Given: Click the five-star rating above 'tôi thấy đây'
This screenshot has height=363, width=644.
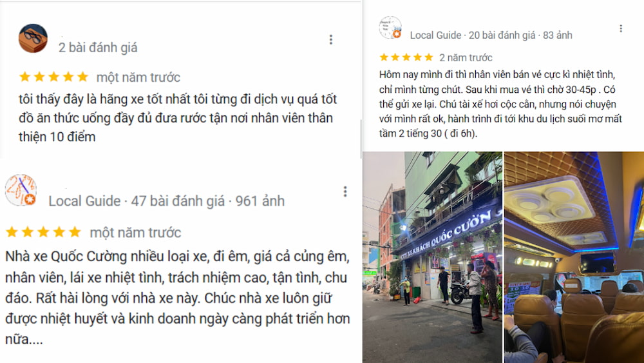Looking at the screenshot, I should (x=54, y=77).
